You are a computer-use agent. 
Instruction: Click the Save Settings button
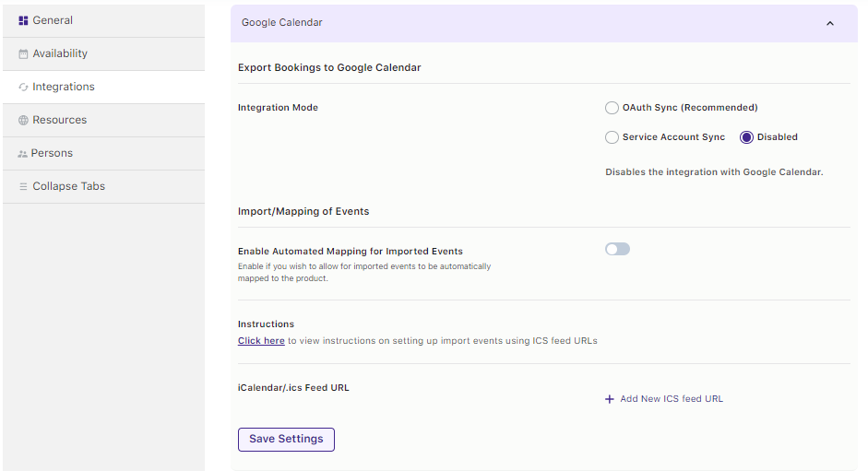286,440
